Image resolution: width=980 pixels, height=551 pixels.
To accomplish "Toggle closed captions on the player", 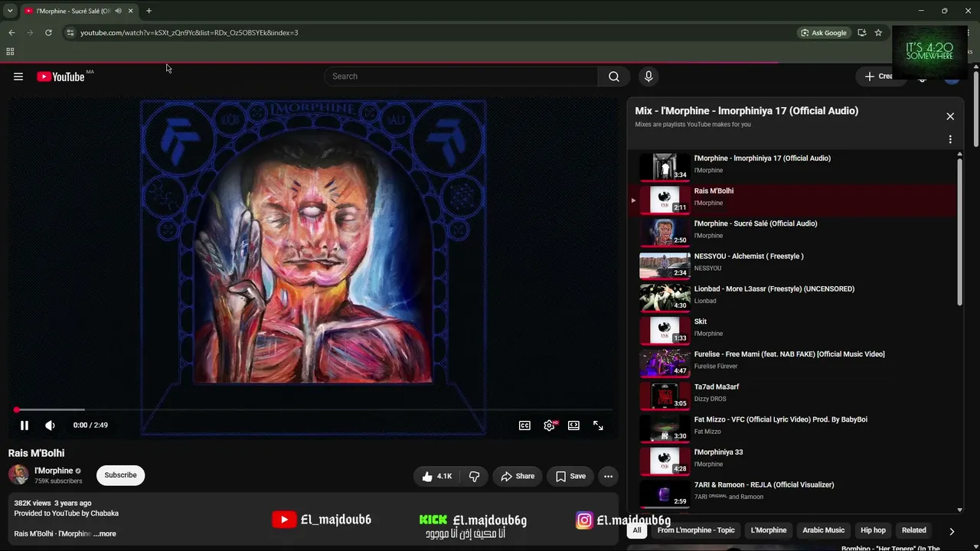I will (524, 425).
